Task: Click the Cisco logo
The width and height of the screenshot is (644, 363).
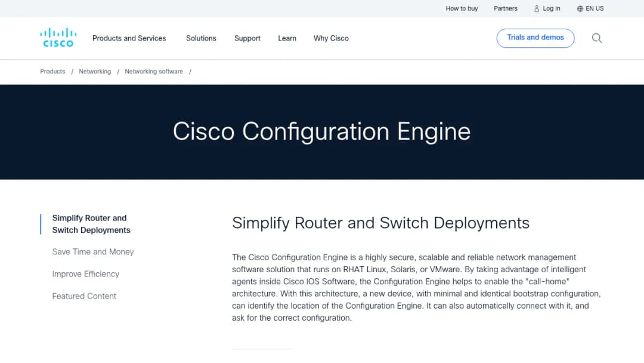Action: [58, 38]
